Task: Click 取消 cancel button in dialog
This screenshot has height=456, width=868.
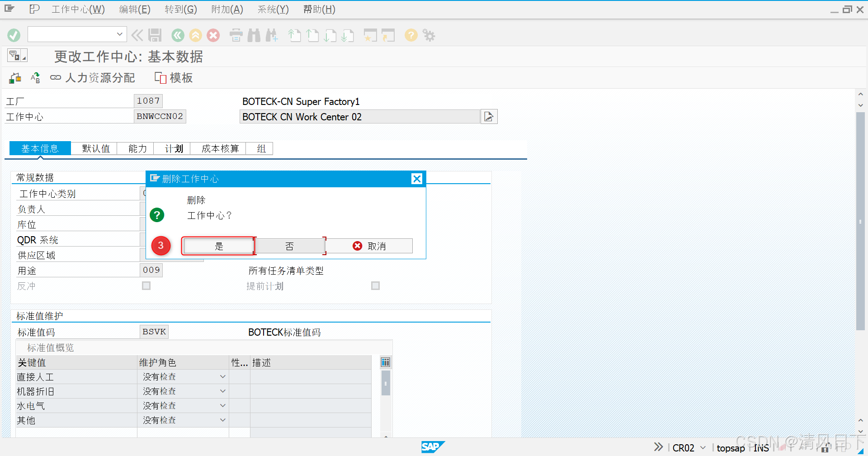Action: pos(369,246)
